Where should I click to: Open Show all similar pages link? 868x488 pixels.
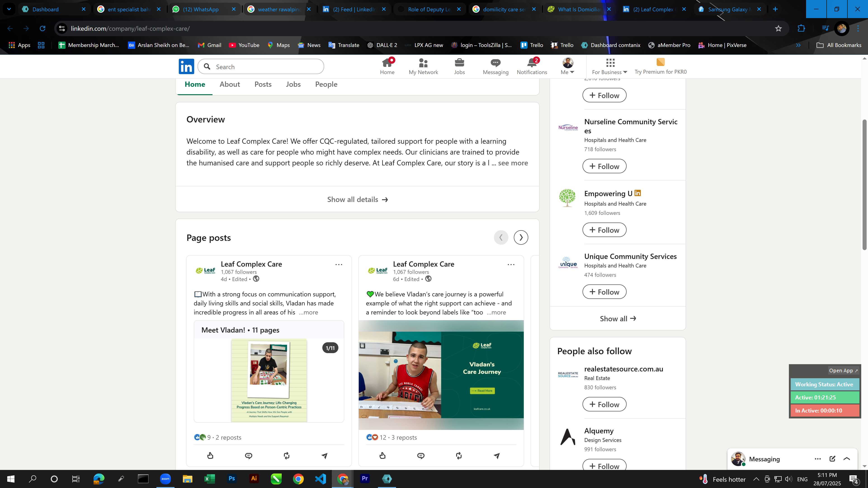pyautogui.click(x=618, y=319)
